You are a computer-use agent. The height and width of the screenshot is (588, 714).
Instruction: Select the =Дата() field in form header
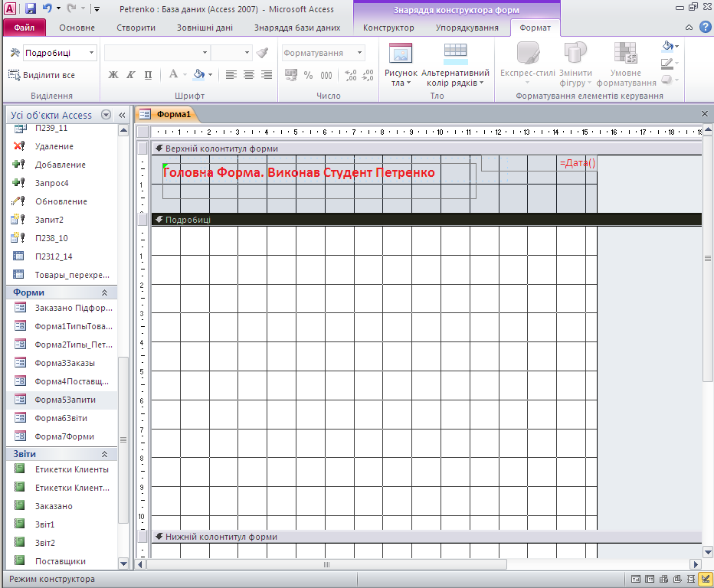click(x=578, y=163)
